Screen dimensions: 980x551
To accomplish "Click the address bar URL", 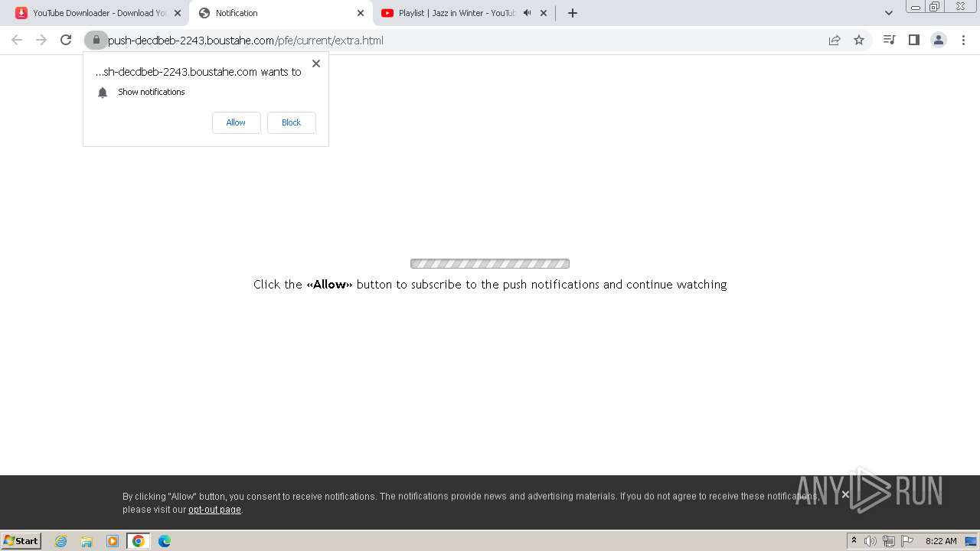I will (246, 41).
